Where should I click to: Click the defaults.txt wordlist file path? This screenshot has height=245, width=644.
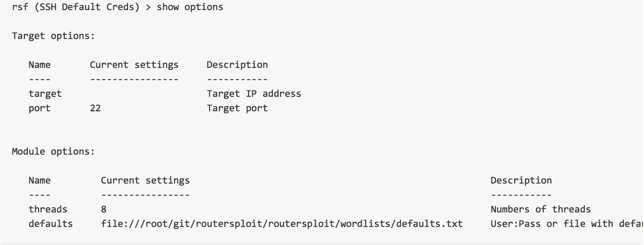point(281,224)
